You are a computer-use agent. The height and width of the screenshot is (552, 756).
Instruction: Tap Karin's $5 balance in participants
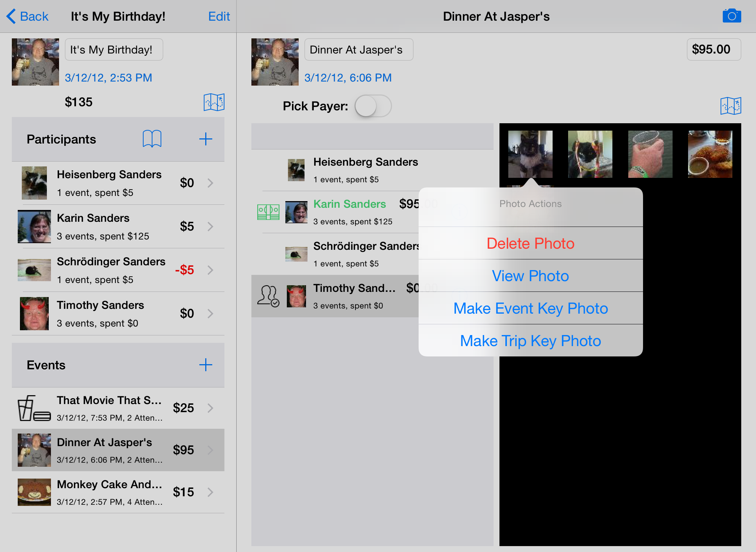187,227
